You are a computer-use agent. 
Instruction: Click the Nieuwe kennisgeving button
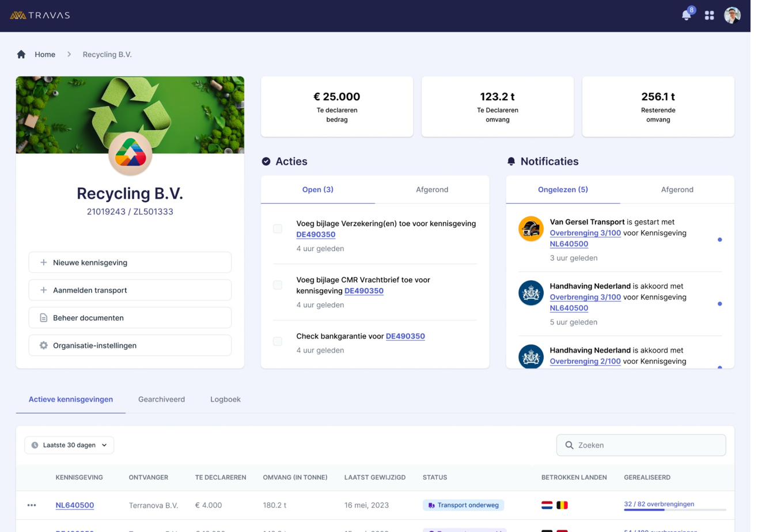pyautogui.click(x=131, y=265)
